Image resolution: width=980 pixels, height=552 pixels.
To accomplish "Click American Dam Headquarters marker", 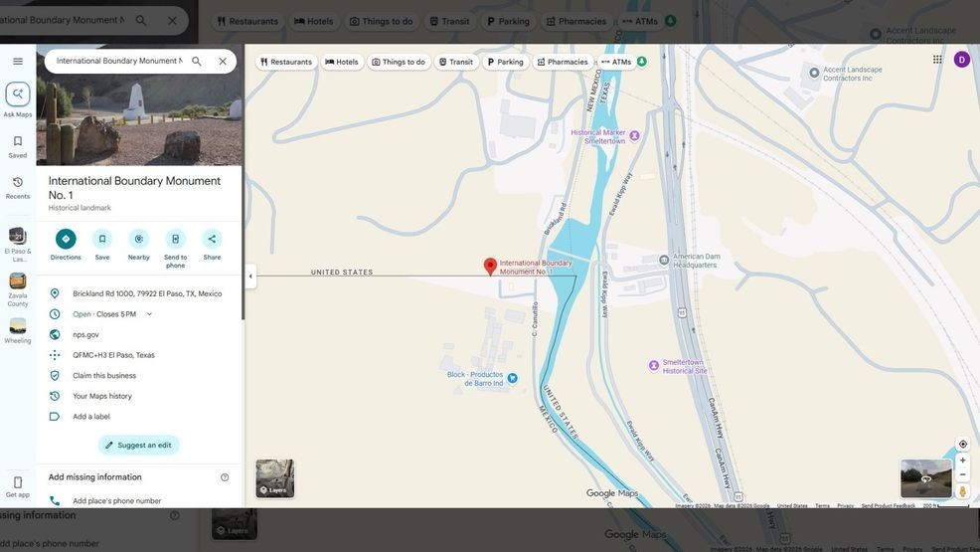I will click(x=664, y=260).
